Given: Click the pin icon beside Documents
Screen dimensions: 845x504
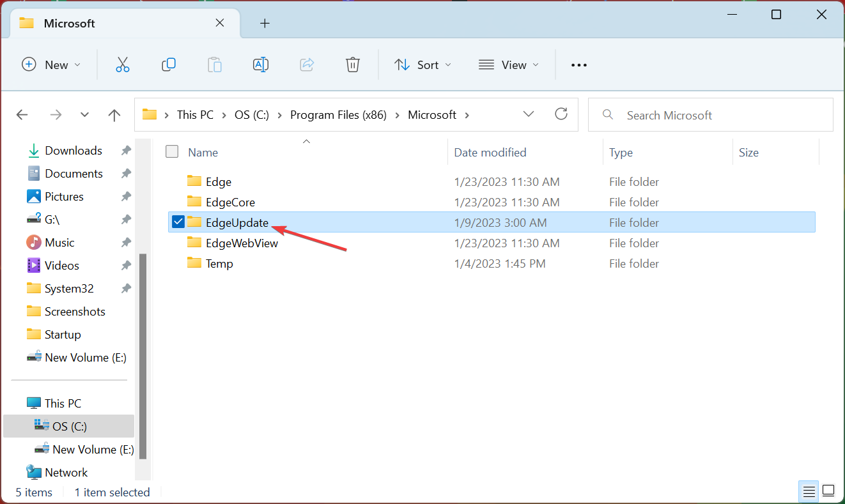Looking at the screenshot, I should pyautogui.click(x=127, y=174).
